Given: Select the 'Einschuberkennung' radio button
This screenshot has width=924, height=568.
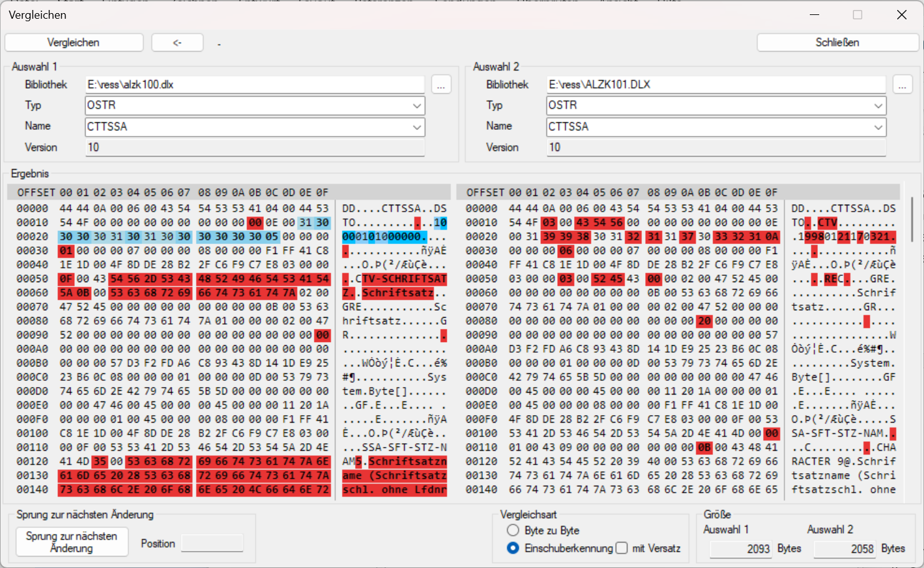Looking at the screenshot, I should pos(513,548).
